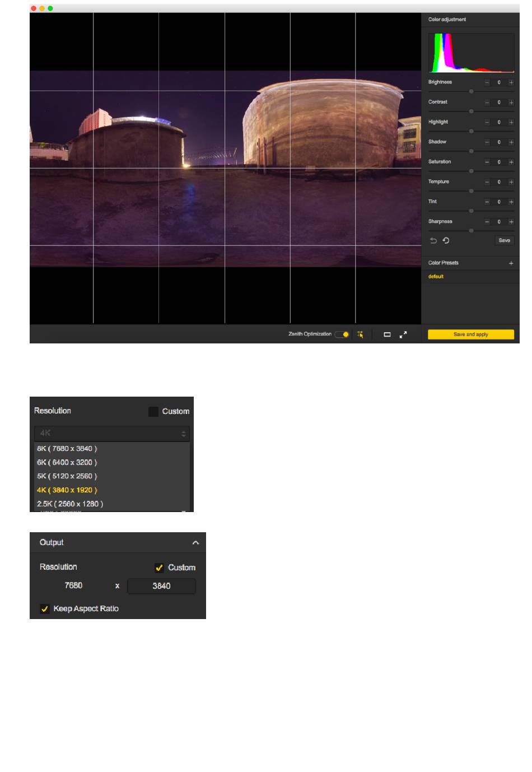This screenshot has width=532, height=772.
Task: Increase Brightness with the plus icon
Action: coord(511,82)
